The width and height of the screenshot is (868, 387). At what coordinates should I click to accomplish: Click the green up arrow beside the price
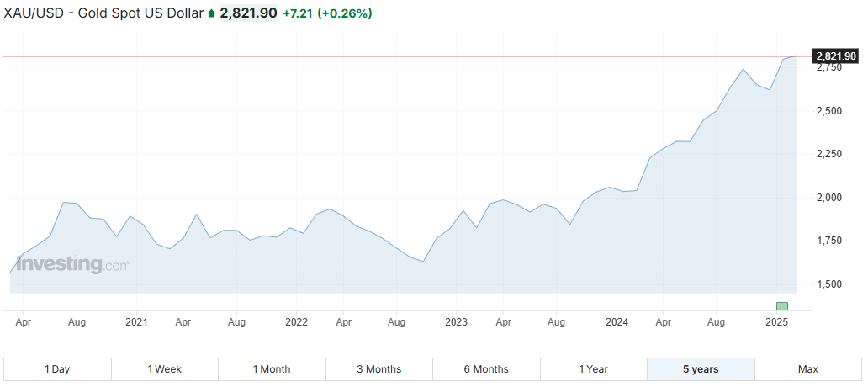[211, 13]
